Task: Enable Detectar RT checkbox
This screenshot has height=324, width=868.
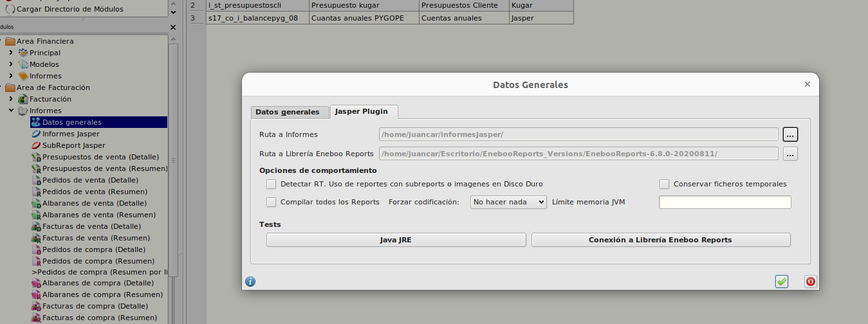Action: (x=271, y=184)
